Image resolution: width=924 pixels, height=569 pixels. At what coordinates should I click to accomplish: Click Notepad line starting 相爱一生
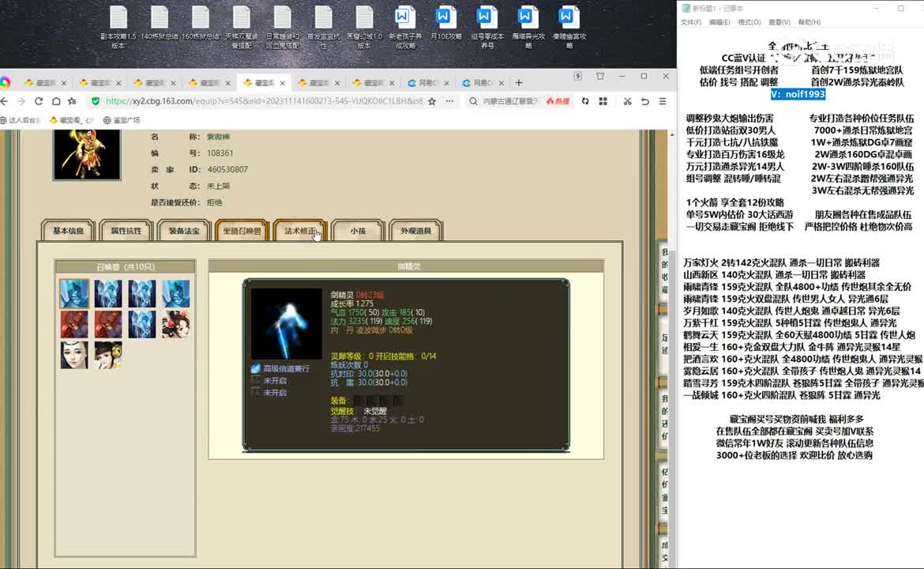click(800, 347)
